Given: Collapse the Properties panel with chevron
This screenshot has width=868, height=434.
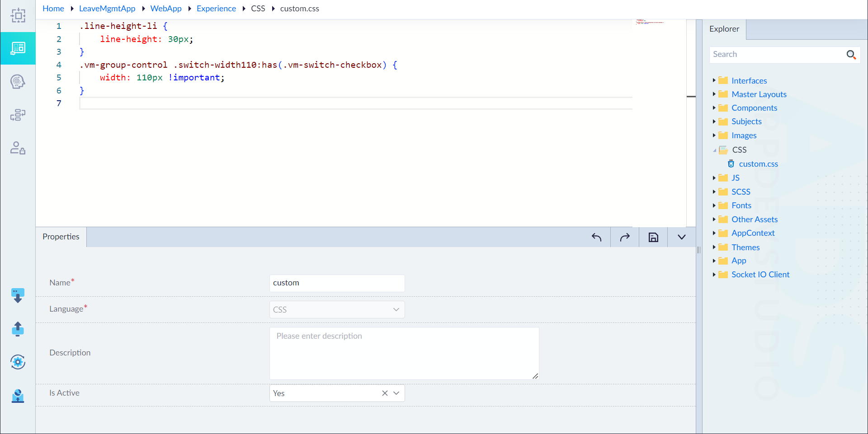Looking at the screenshot, I should pyautogui.click(x=682, y=237).
